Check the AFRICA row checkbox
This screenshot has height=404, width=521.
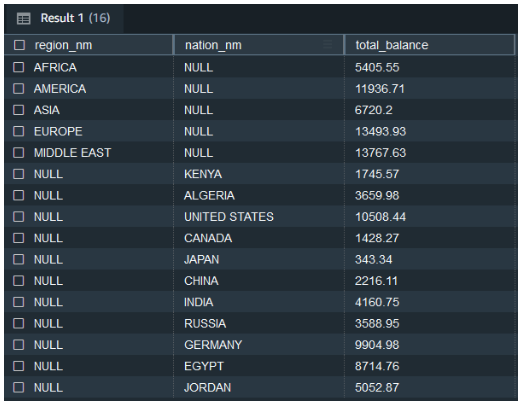19,67
